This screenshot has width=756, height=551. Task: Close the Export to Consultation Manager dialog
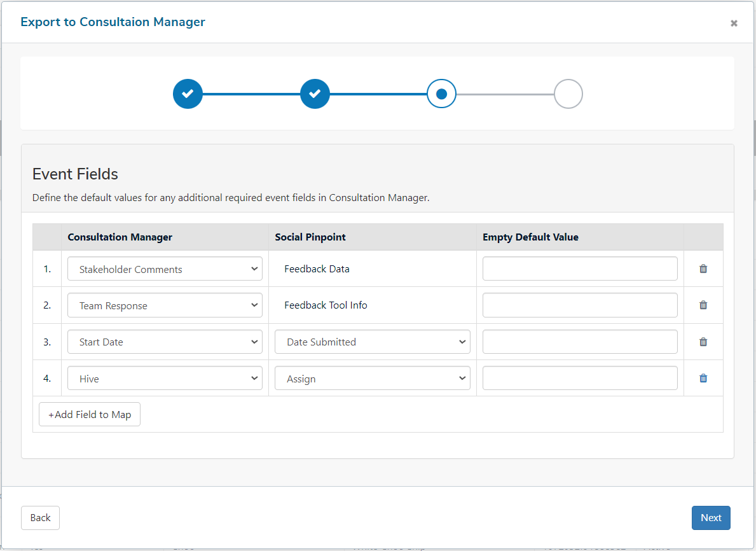[x=734, y=23]
